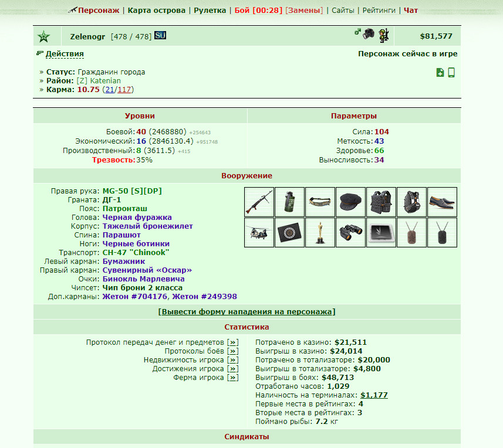Click the SU badge next to Zelenogr
Image resolution: width=503 pixels, height=448 pixels.
(x=160, y=35)
